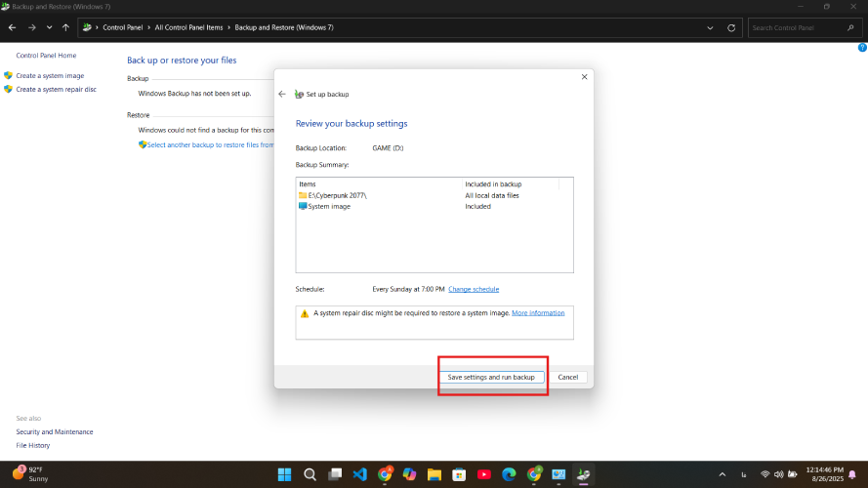
Task: Click Save settings and run backup
Action: point(491,377)
